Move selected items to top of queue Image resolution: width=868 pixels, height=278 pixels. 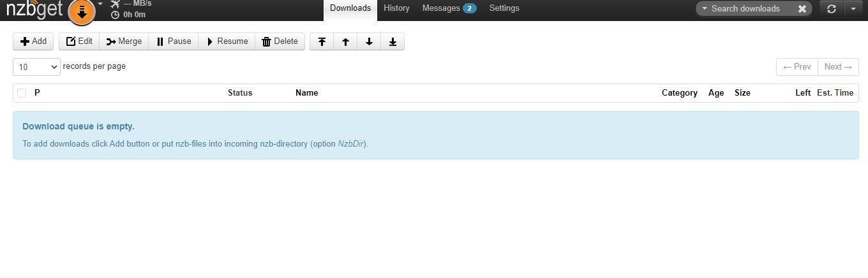322,41
